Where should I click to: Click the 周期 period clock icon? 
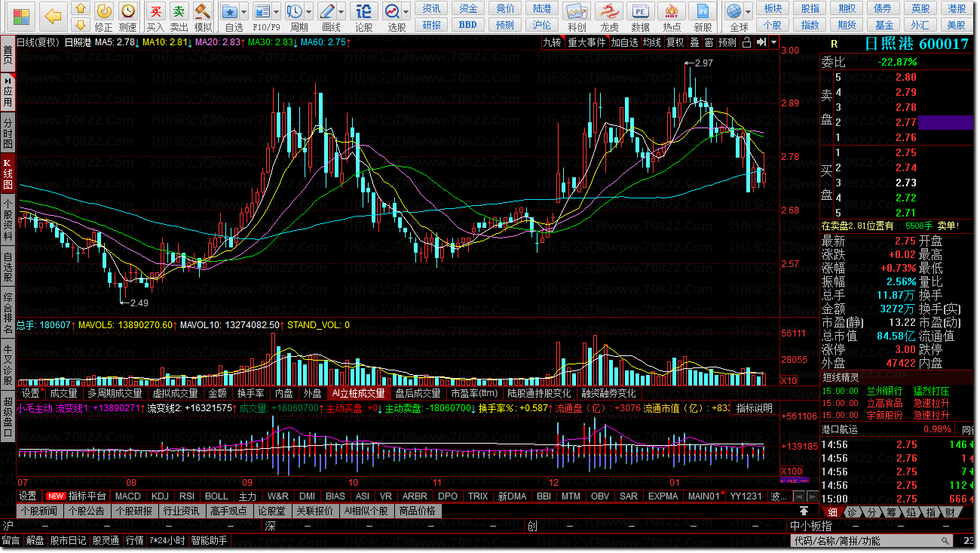point(296,11)
